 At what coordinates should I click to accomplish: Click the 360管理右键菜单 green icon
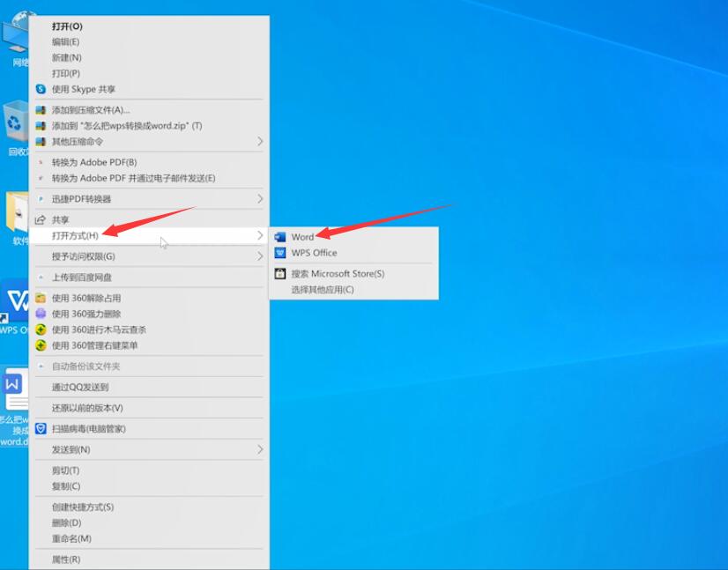tap(41, 345)
